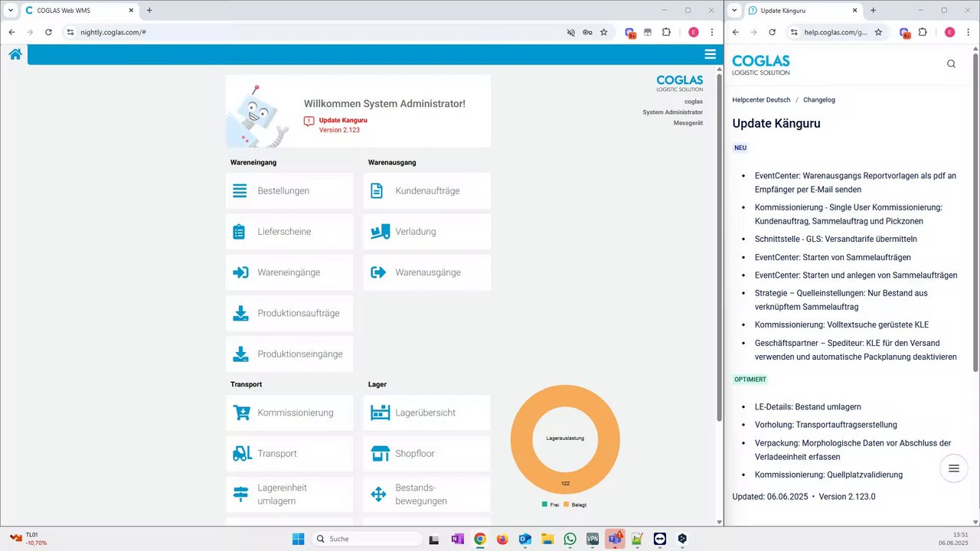This screenshot has width=980, height=551.
Task: Open WhatsApp from taskbar
Action: (570, 539)
